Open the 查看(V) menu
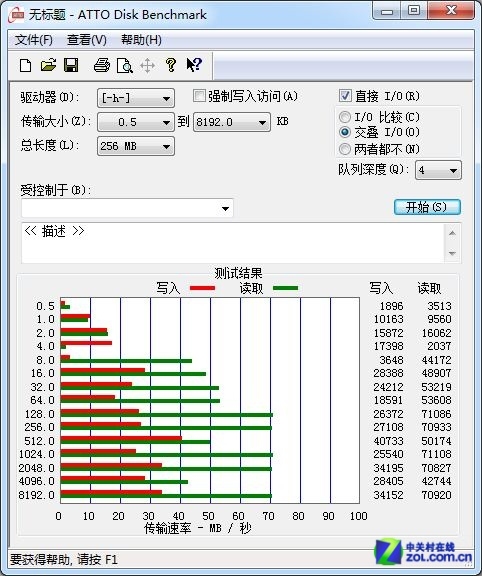This screenshot has height=576, width=482. coord(87,40)
